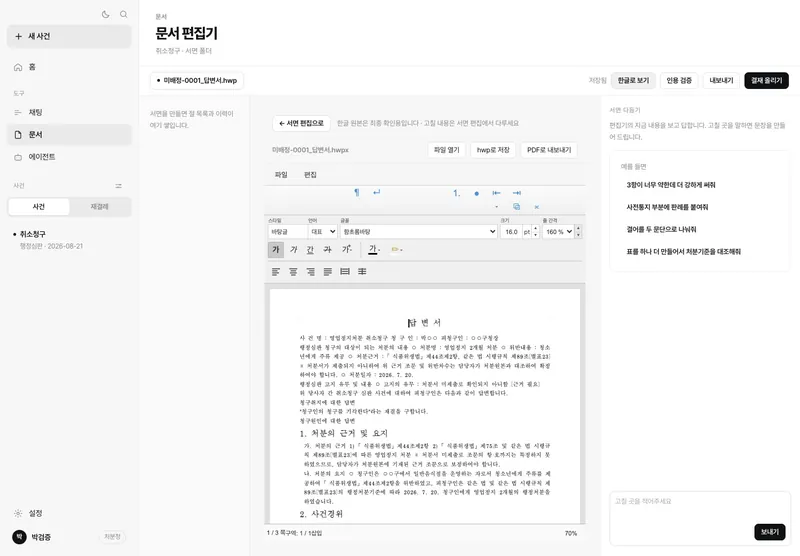800x556 pixels.
Task: Go to 홈 in the sidebar
Action: tap(69, 67)
